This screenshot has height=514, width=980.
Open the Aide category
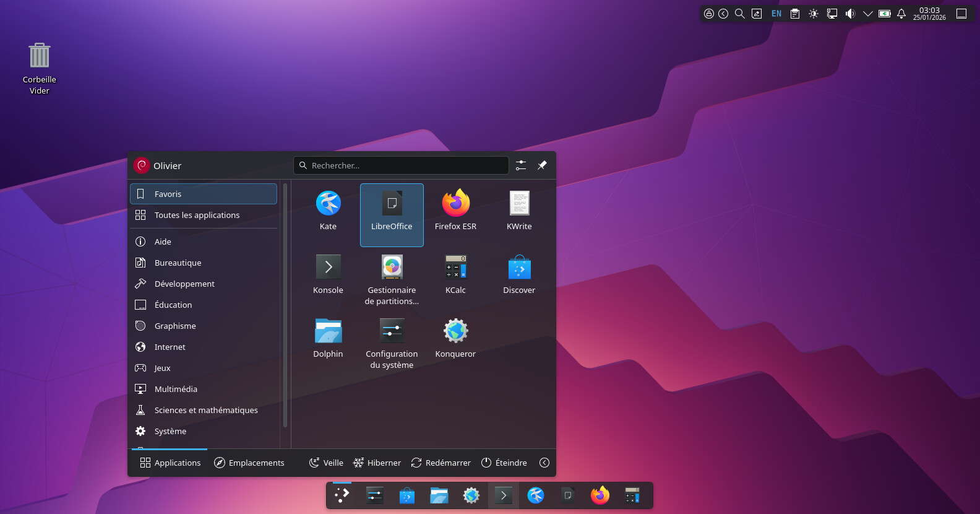coord(204,242)
